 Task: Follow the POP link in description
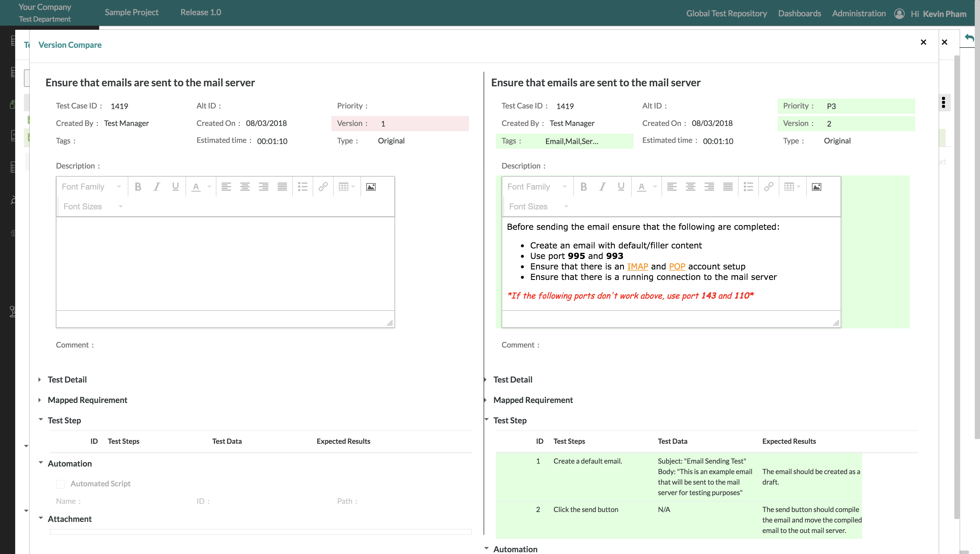(677, 267)
